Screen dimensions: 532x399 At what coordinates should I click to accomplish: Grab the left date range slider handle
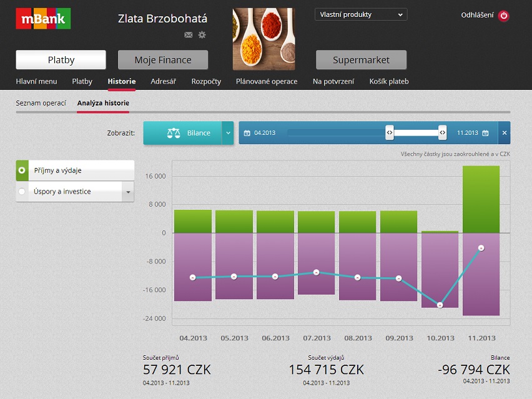389,133
